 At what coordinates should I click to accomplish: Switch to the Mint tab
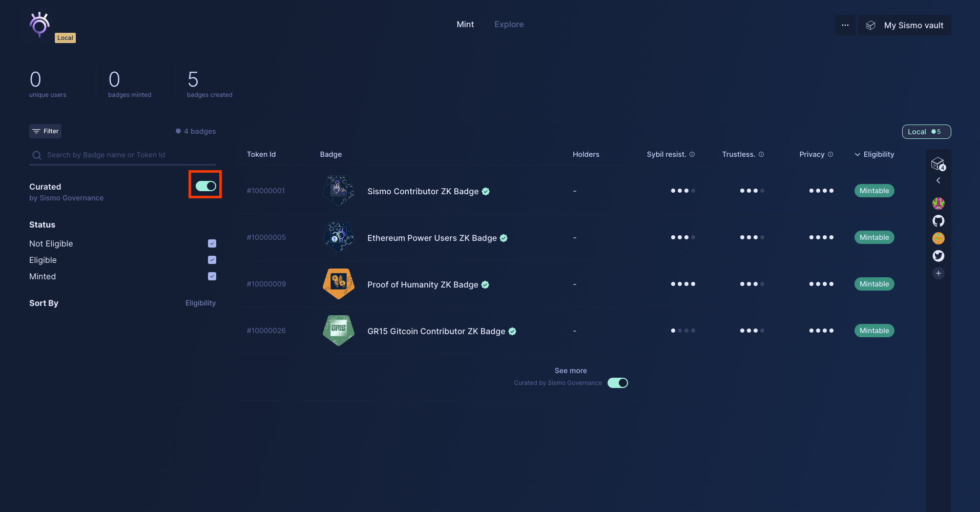tap(465, 24)
